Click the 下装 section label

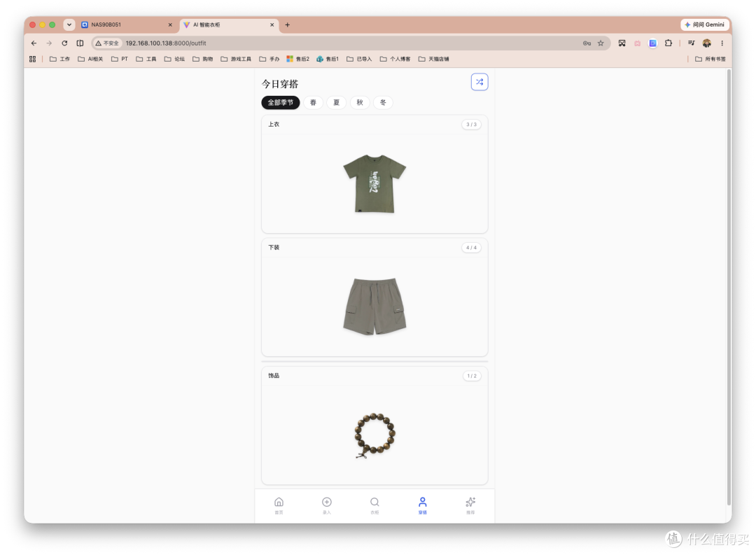coord(274,247)
